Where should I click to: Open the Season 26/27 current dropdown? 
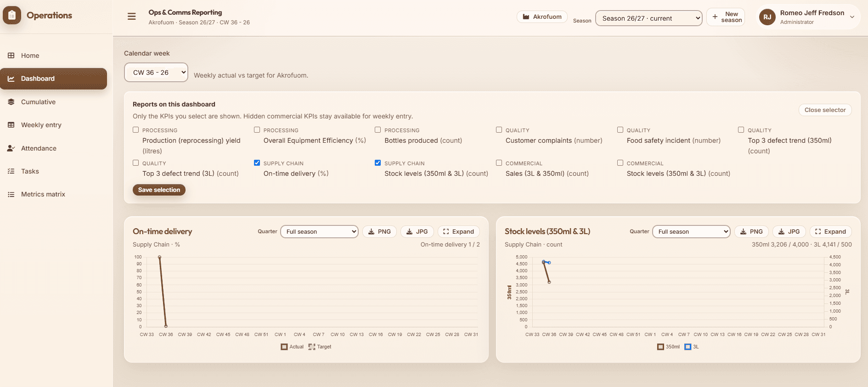649,18
